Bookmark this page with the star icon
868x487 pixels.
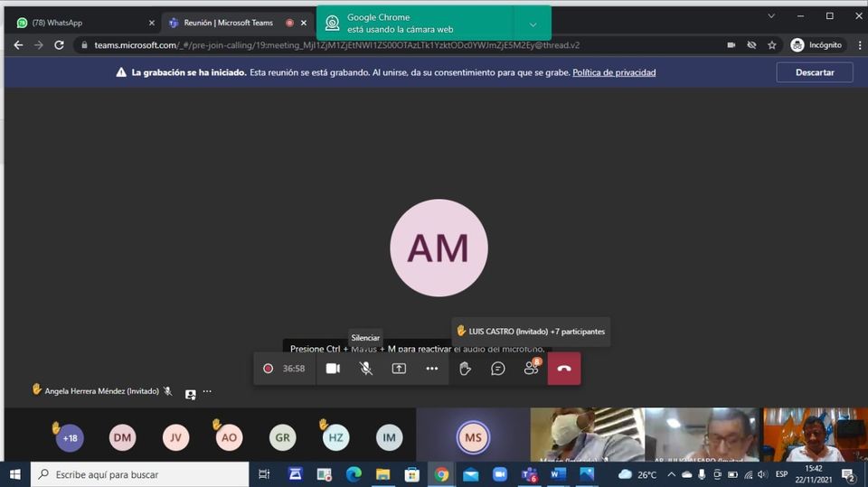tap(772, 45)
